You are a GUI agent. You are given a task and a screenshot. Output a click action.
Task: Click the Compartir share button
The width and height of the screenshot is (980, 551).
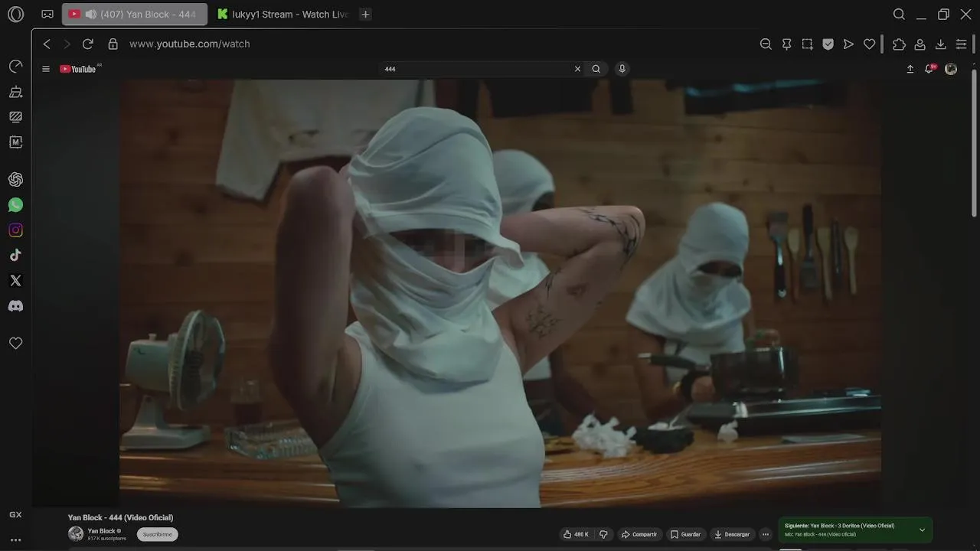tap(639, 534)
